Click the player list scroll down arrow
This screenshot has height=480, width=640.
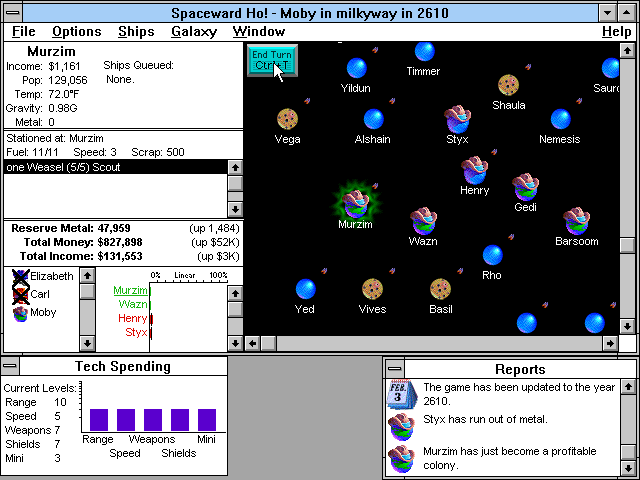87,343
